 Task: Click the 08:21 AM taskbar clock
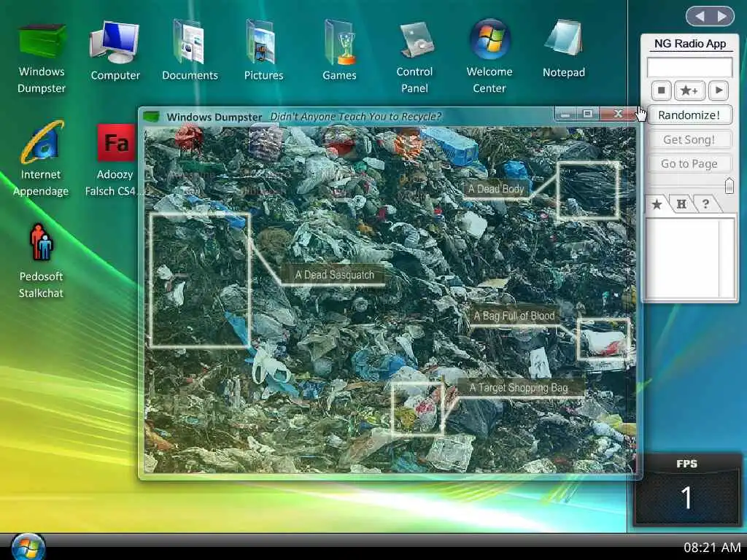712,547
